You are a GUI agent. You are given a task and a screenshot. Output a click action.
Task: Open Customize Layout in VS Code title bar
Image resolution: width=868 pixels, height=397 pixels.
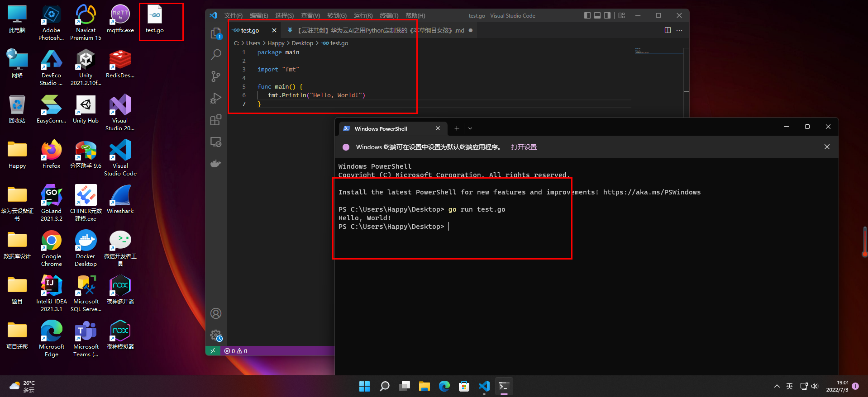coord(622,15)
